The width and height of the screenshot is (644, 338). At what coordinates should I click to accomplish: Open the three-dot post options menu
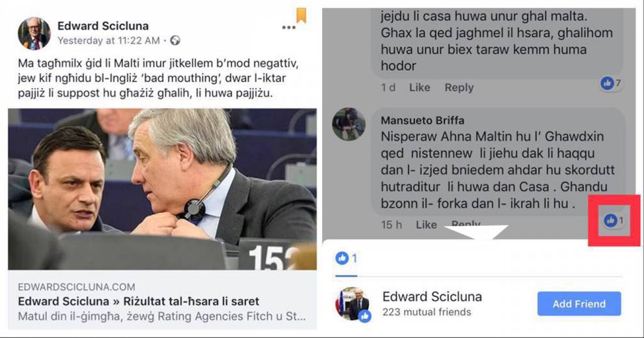[288, 27]
